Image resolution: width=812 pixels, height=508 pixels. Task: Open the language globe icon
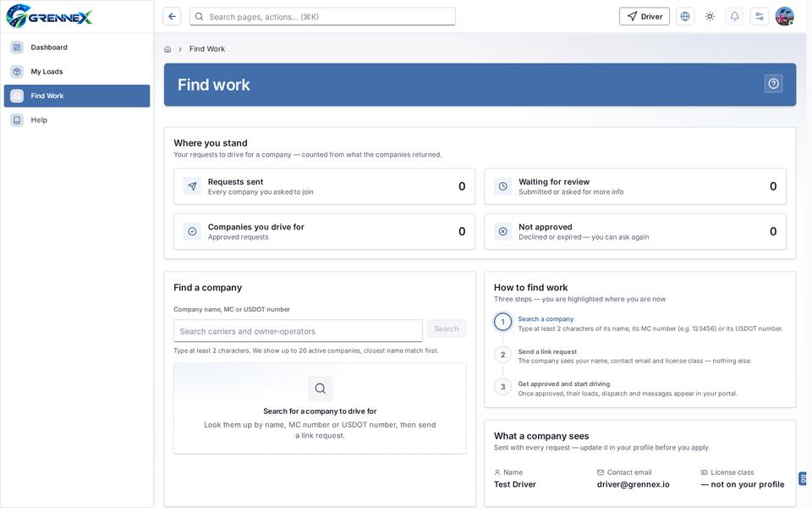point(684,17)
